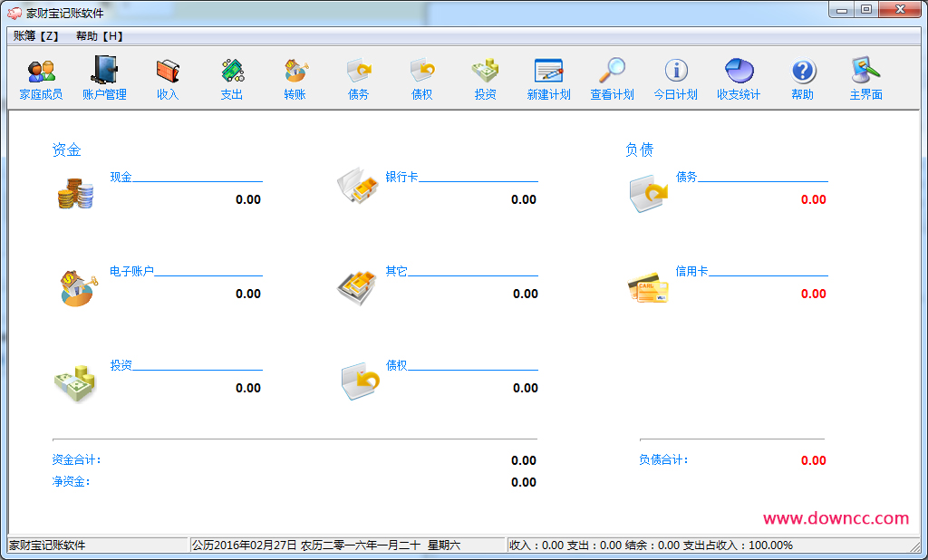
Task: Click the 今日计划 today's plan icon
Action: (675, 78)
